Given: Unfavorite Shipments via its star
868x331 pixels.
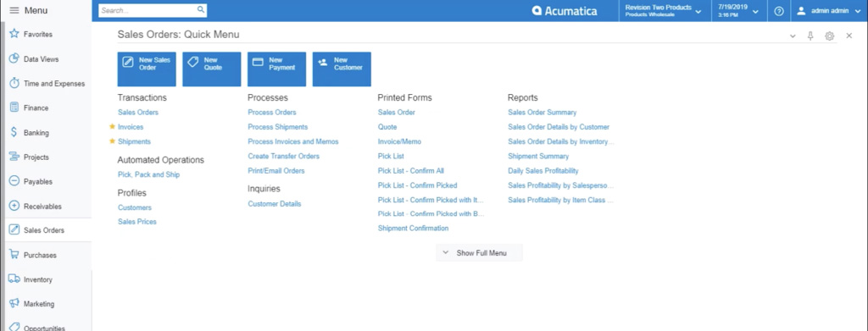Looking at the screenshot, I should [113, 141].
